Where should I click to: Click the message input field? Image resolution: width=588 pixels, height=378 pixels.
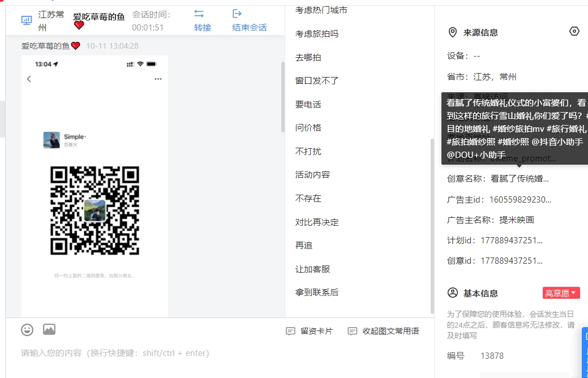pos(220,353)
